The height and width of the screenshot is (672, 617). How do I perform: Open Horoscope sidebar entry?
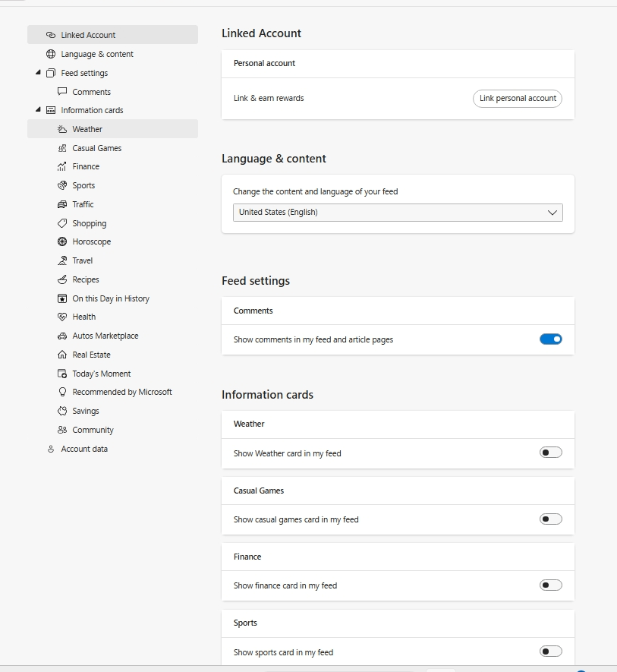92,241
